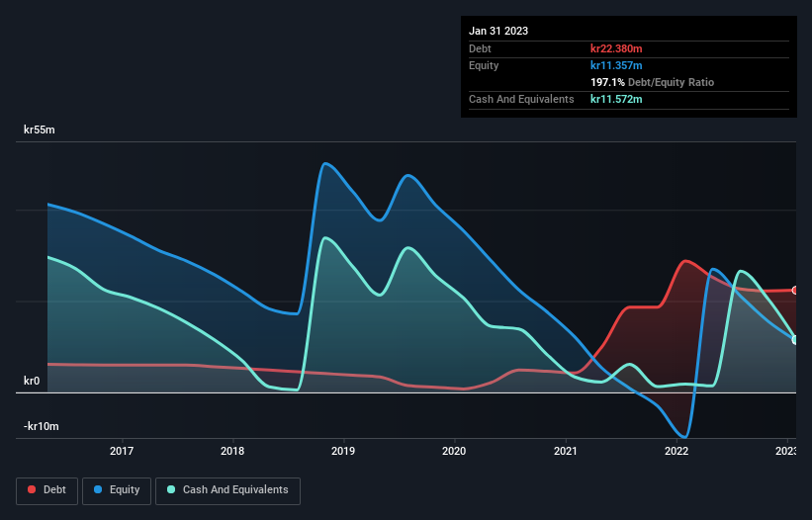Click the kr55m y-axis label
812x520 pixels.
[x=40, y=130]
